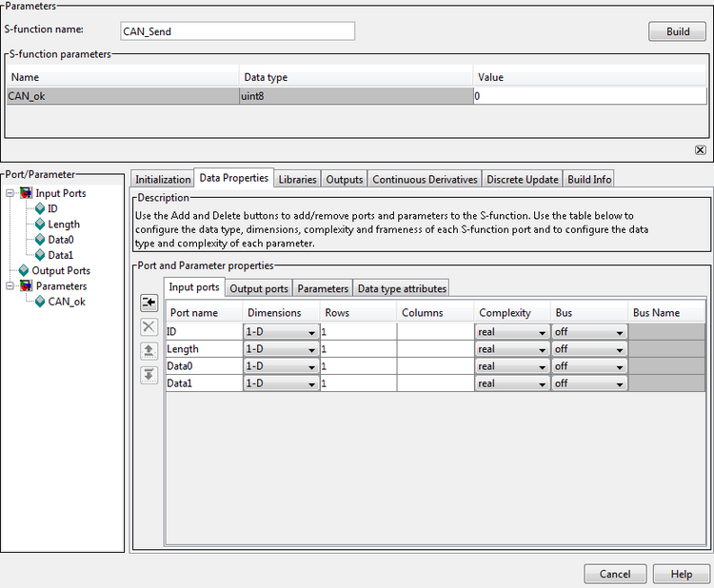This screenshot has height=588, width=714.
Task: Open the Output ports sub-tab
Action: [x=259, y=288]
